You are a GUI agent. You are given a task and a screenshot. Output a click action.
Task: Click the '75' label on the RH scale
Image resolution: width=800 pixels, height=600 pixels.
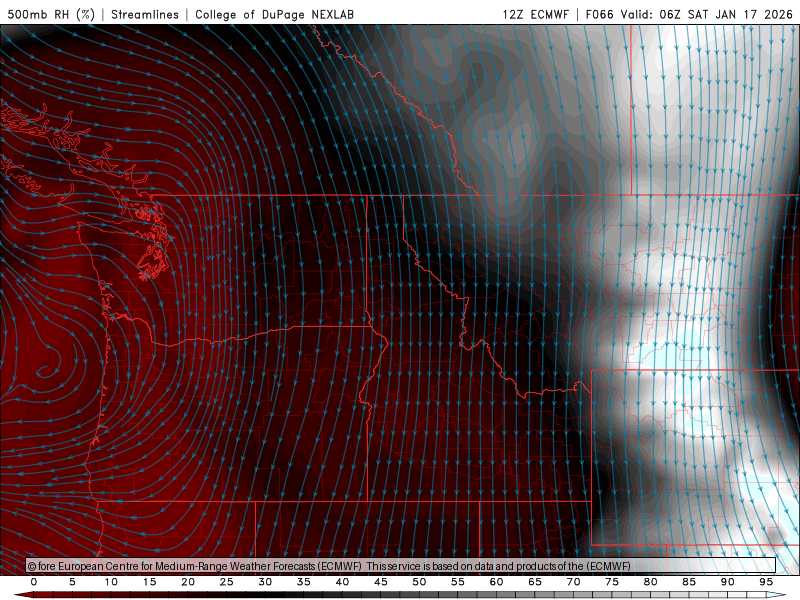(x=612, y=582)
